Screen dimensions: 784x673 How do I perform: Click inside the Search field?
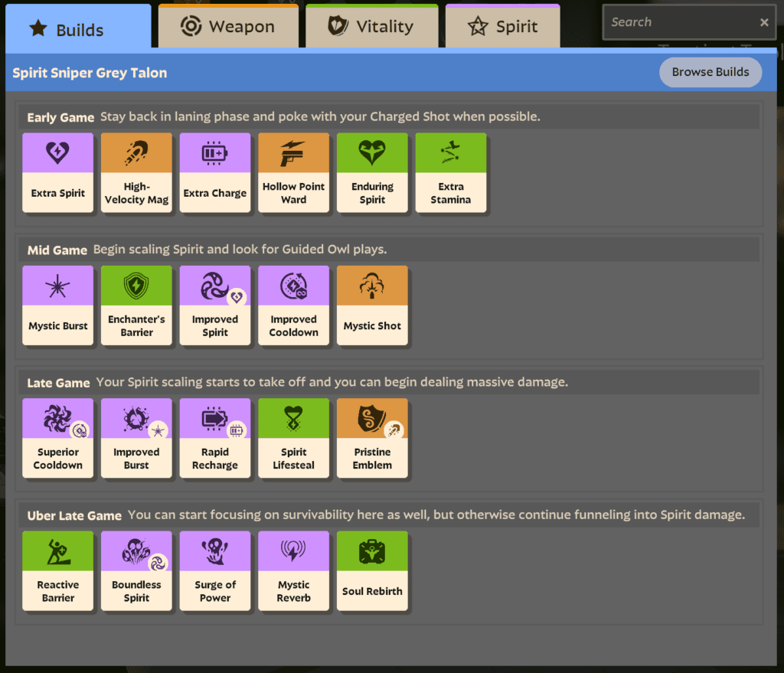(681, 21)
